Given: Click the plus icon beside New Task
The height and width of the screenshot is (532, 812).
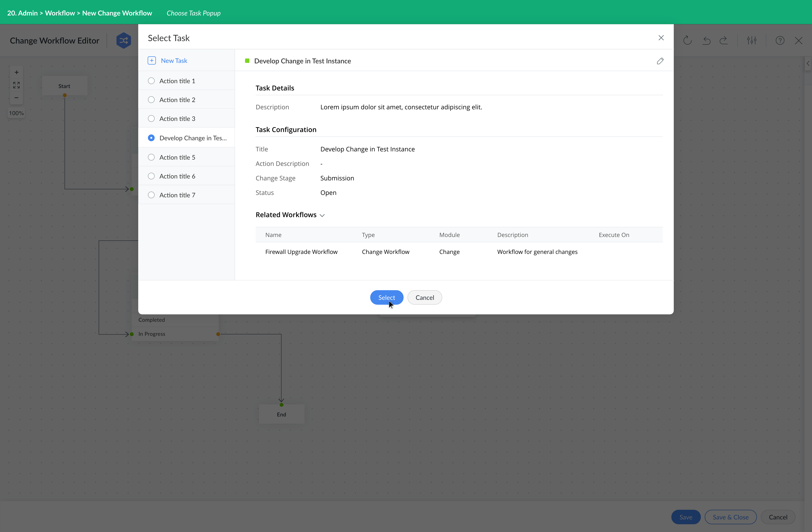Looking at the screenshot, I should click(x=152, y=60).
